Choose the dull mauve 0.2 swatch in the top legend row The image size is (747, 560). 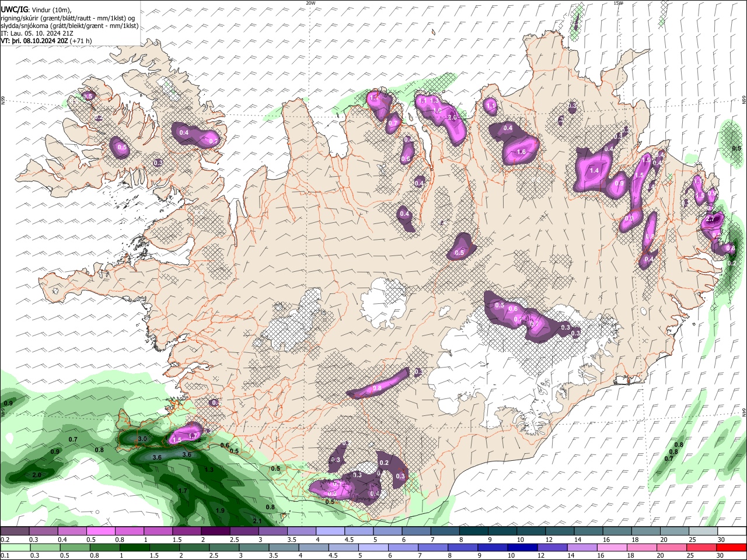click(15, 531)
